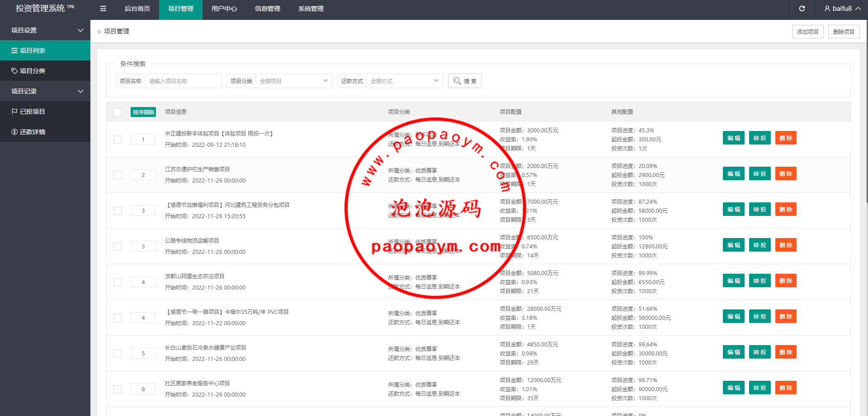This screenshot has height=416, width=868.
Task: Click 转投 for 凉都山阿里生态农庄项目
Action: point(760,280)
